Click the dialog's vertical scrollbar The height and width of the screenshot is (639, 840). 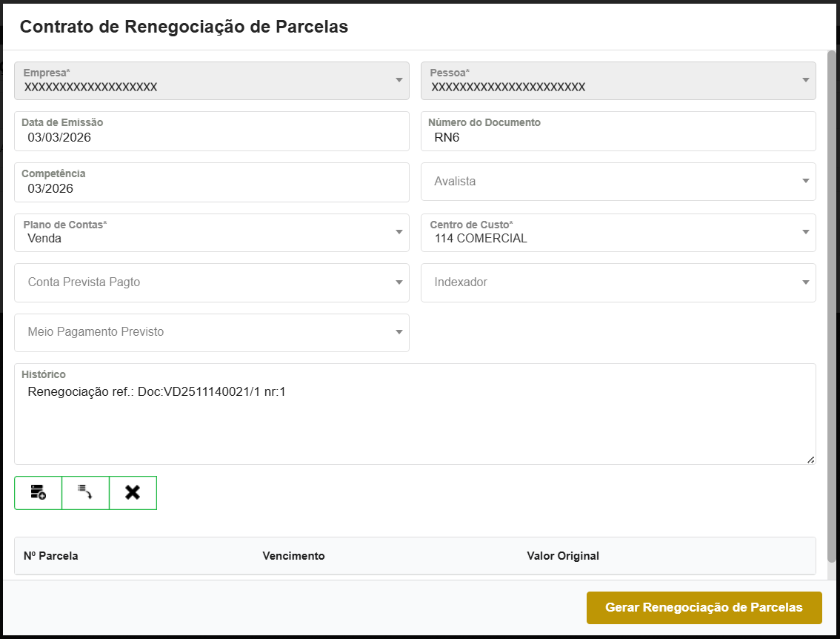[832, 297]
